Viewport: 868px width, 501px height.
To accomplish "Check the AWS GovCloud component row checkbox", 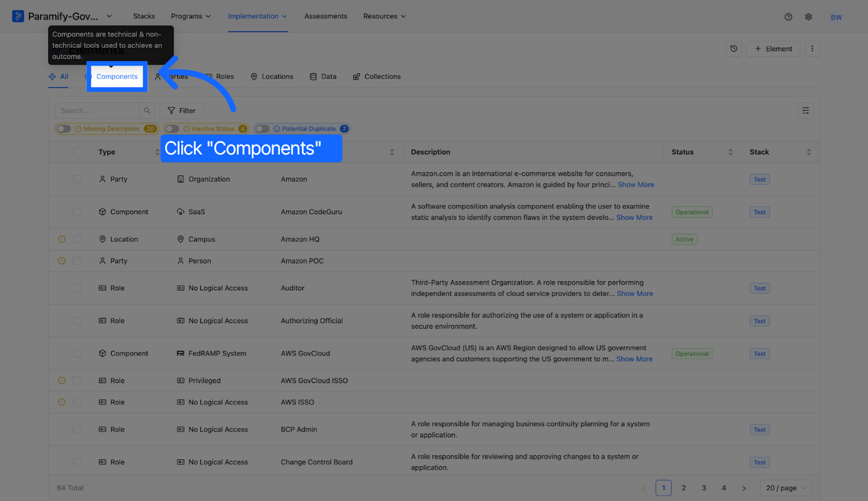I will 77,353.
